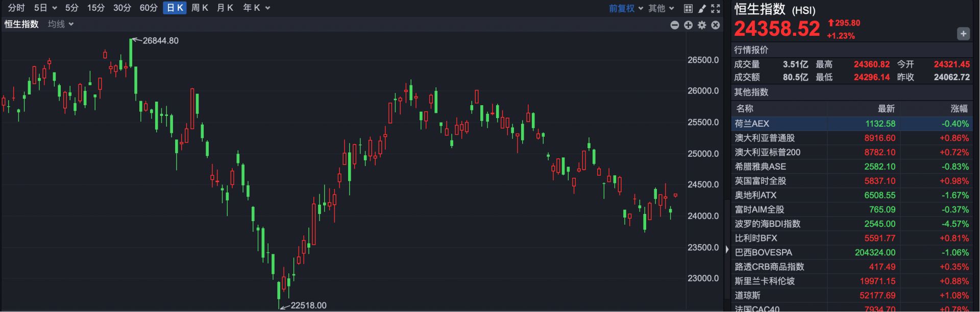Viewport: 980px width, 312px height.
Task: Click the 最高 value 24360.82
Action: 872,64
